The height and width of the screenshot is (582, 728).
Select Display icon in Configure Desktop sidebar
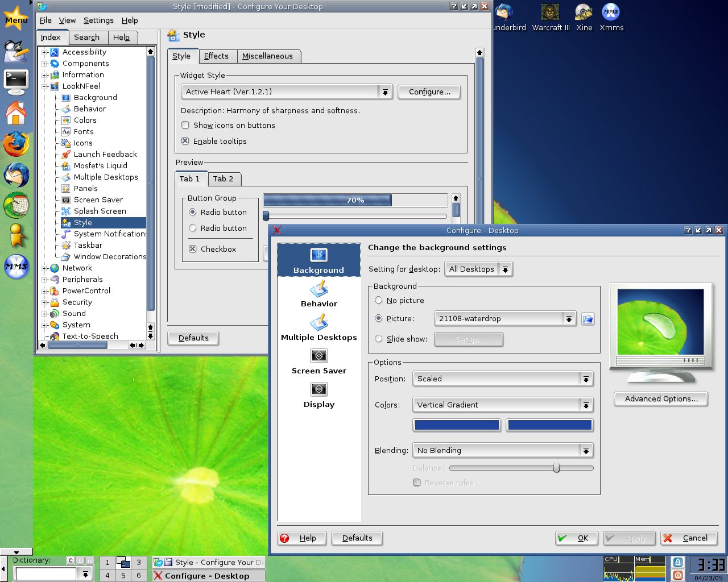pos(318,395)
